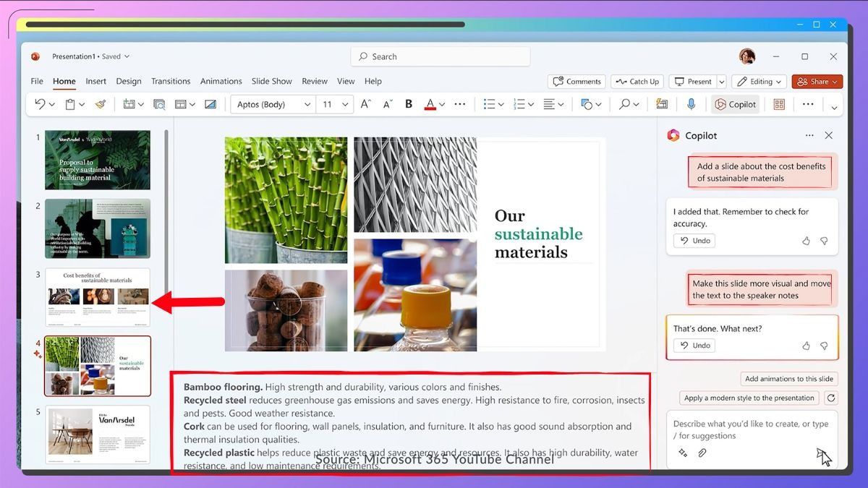
Task: Open the Font Color swatch
Action: [432, 104]
